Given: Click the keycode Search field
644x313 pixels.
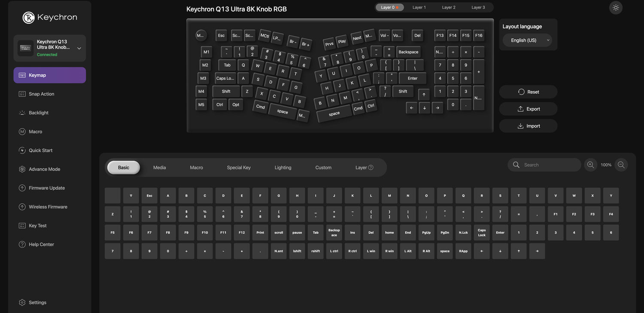Looking at the screenshot, I should click(x=550, y=165).
